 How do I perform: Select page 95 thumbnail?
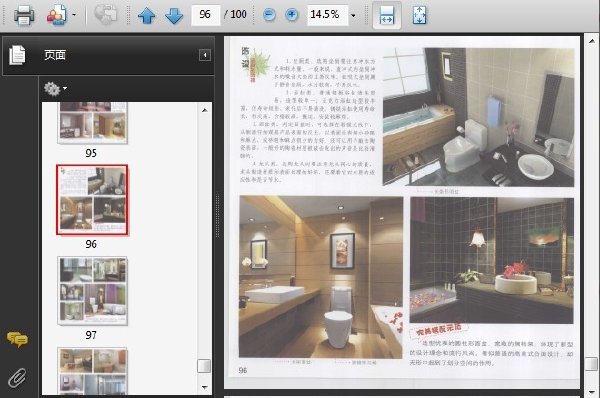tap(92, 122)
